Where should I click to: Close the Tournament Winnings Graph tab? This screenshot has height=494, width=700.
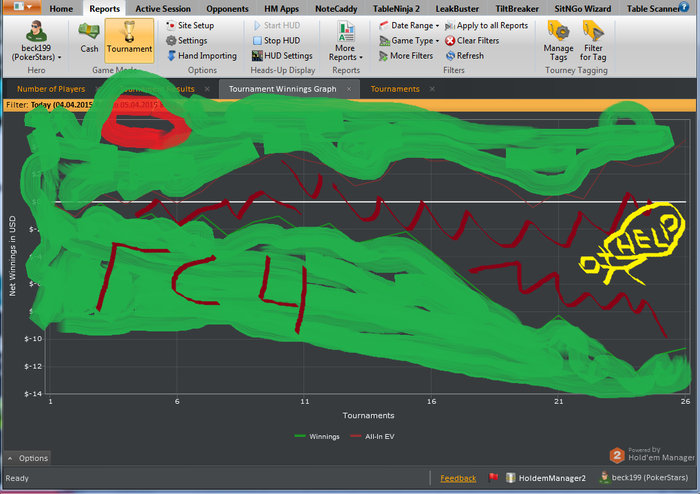349,89
